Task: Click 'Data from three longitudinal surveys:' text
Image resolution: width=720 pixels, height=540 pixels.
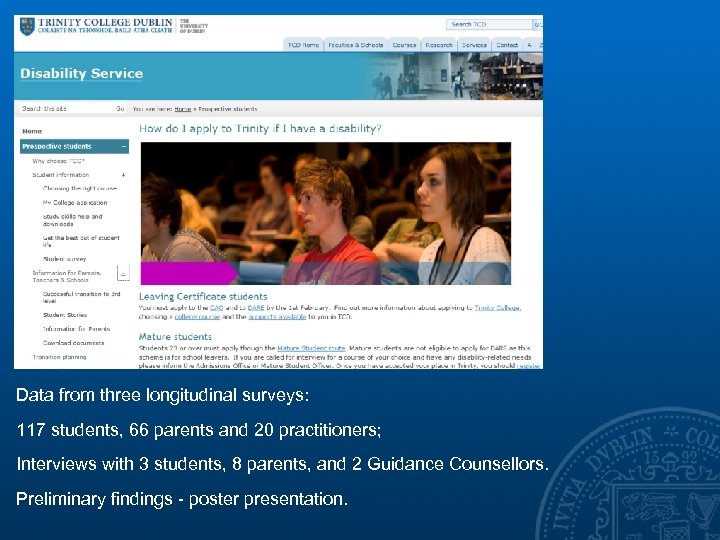Action: pos(163,395)
